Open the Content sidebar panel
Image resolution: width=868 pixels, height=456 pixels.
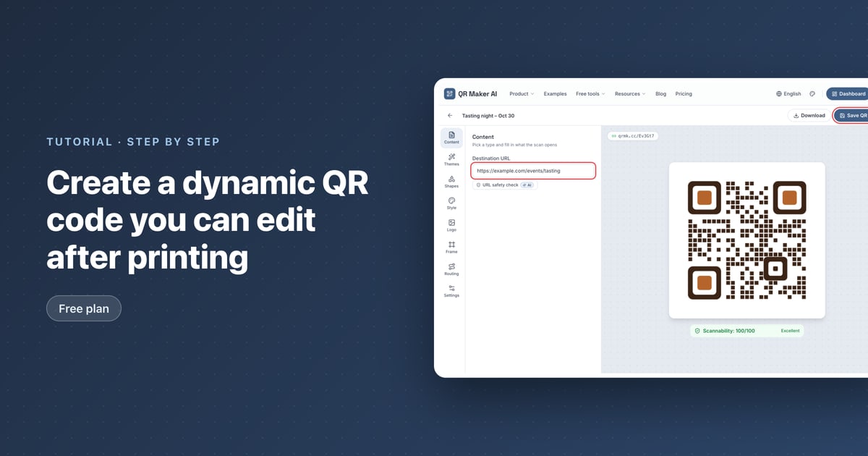(451, 138)
